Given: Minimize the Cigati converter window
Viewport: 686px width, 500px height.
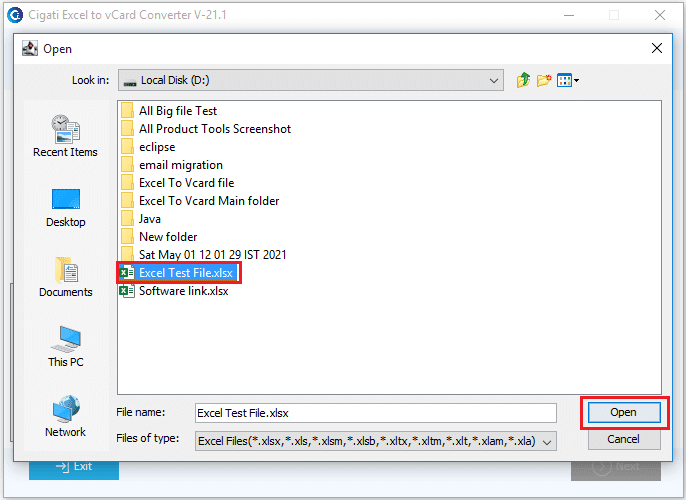Looking at the screenshot, I should click(569, 15).
